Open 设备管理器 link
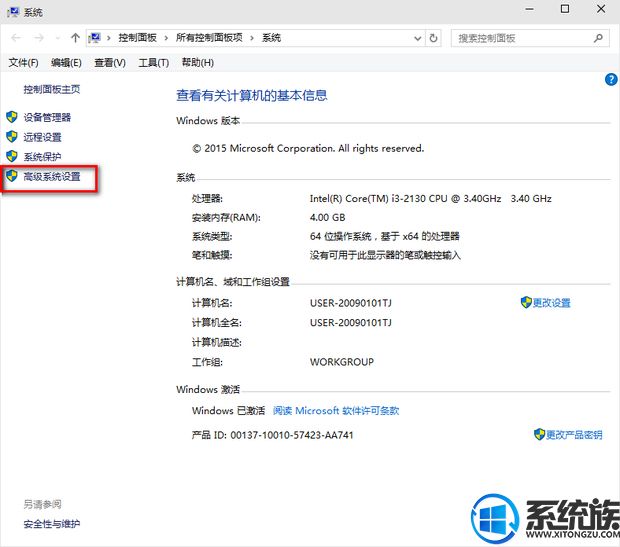620x547 pixels. (47, 117)
